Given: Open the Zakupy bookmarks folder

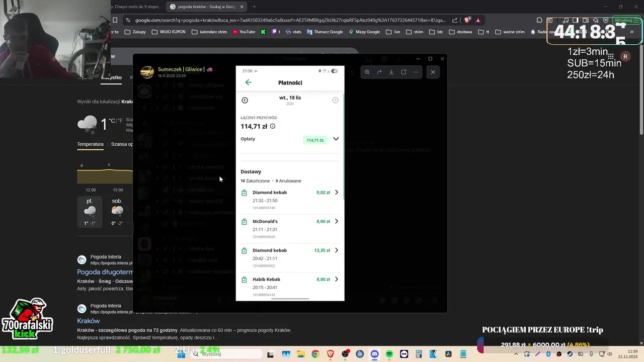Looking at the screenshot, I should pos(135,32).
